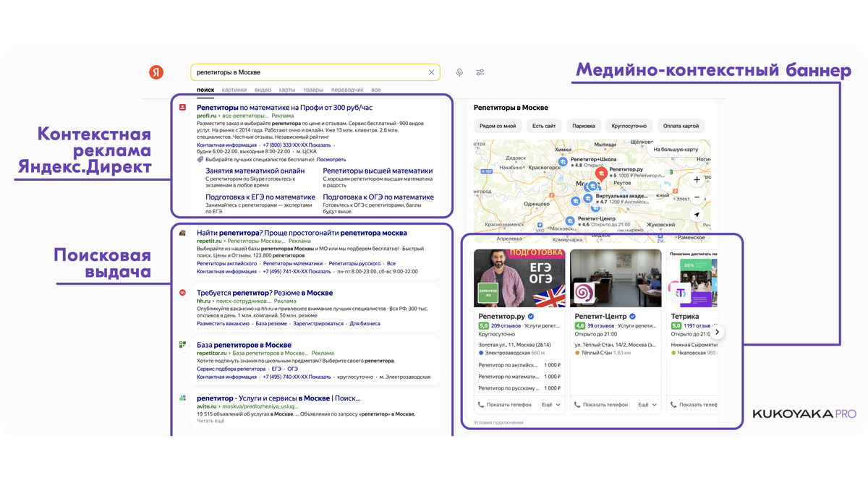868x488 pixels.
Task: Click 'Условия подключения' link
Action: [498, 423]
